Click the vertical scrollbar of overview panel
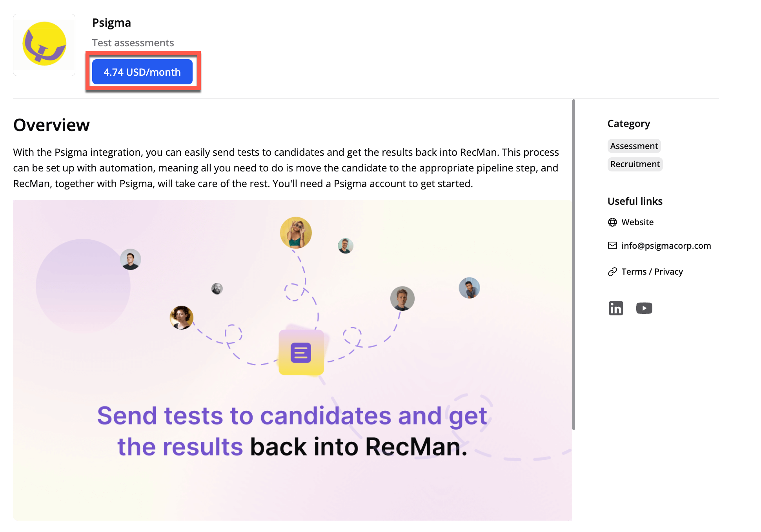 coord(573,264)
